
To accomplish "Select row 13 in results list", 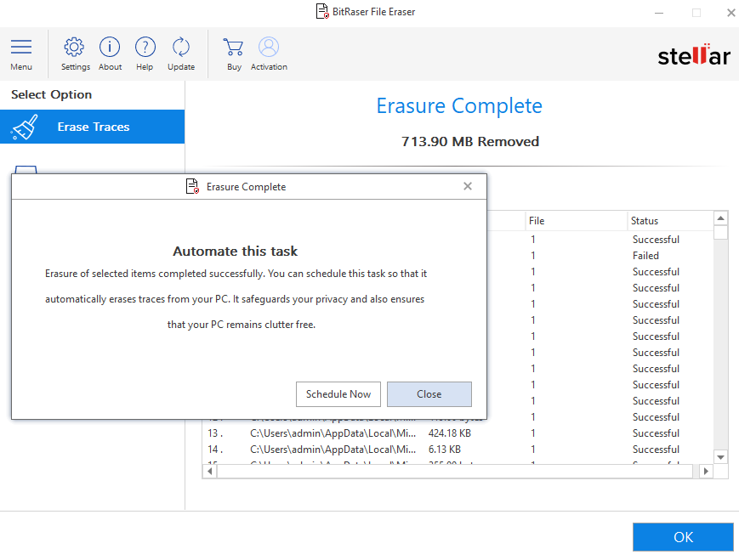I will (458, 433).
